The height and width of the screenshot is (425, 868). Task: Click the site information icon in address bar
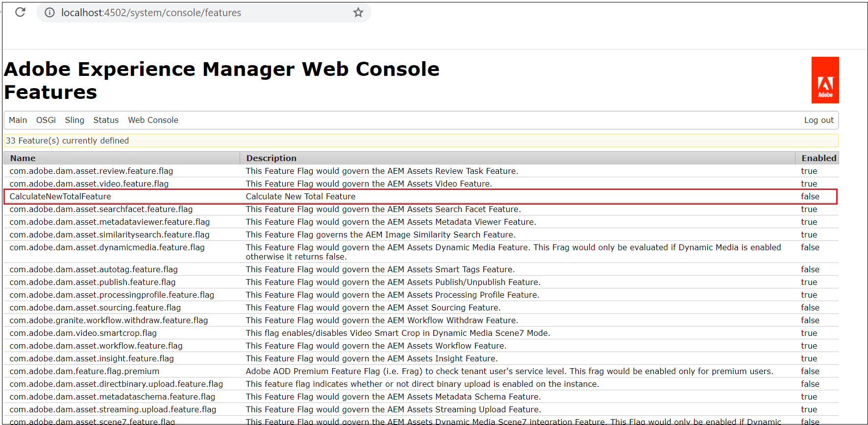click(50, 13)
